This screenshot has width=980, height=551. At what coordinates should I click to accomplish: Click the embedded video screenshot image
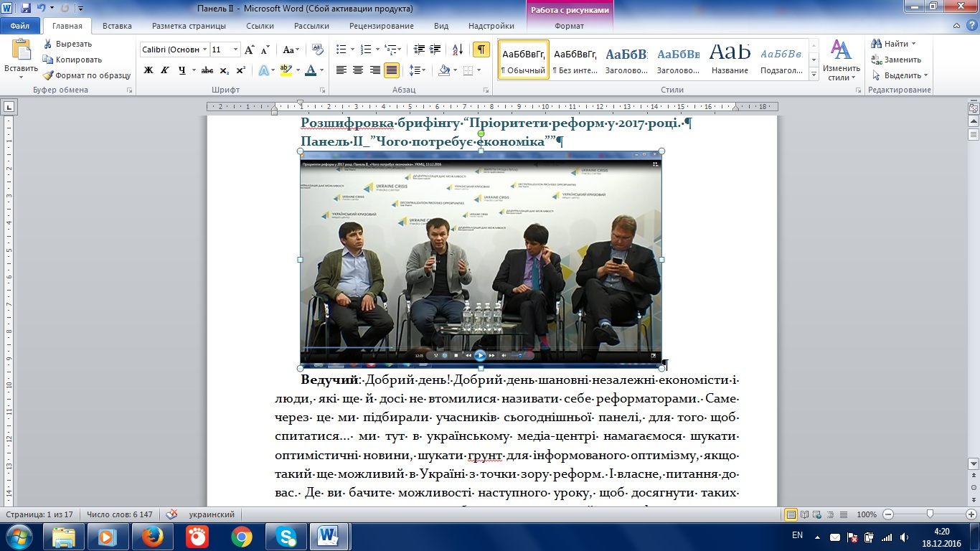pos(481,259)
